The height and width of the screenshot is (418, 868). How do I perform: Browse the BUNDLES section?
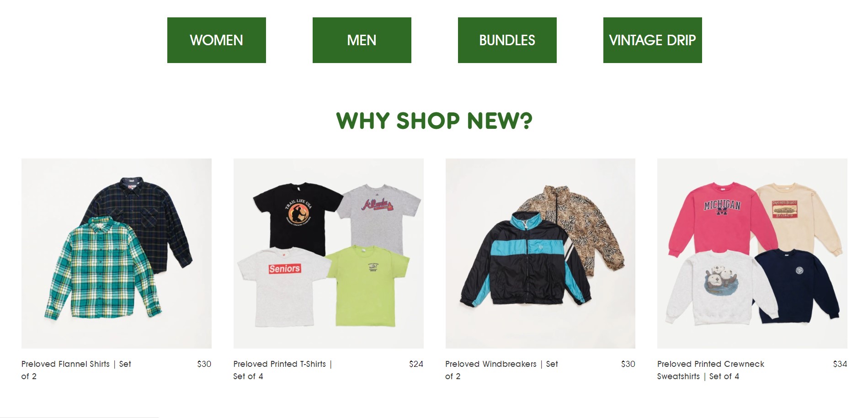(507, 40)
